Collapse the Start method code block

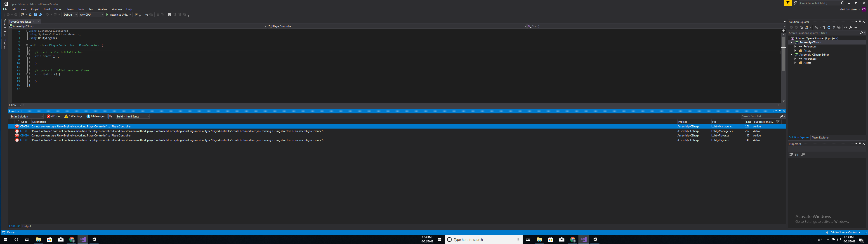pos(27,56)
